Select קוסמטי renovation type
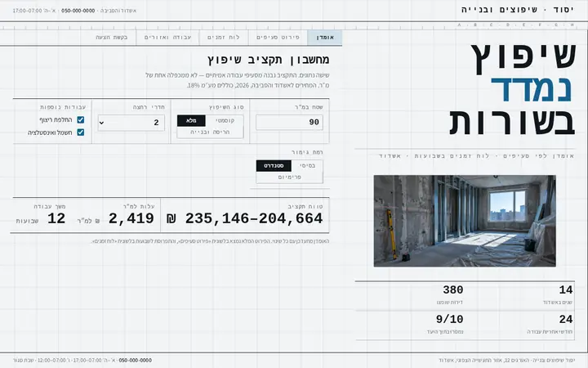The image size is (588, 368). pos(225,120)
